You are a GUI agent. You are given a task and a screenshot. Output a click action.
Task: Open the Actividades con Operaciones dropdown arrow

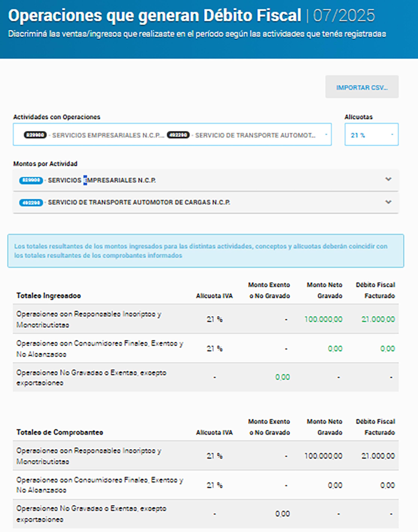click(326, 135)
